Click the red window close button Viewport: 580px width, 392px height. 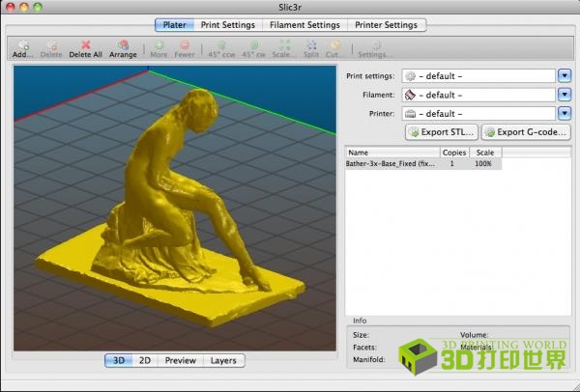(11, 7)
